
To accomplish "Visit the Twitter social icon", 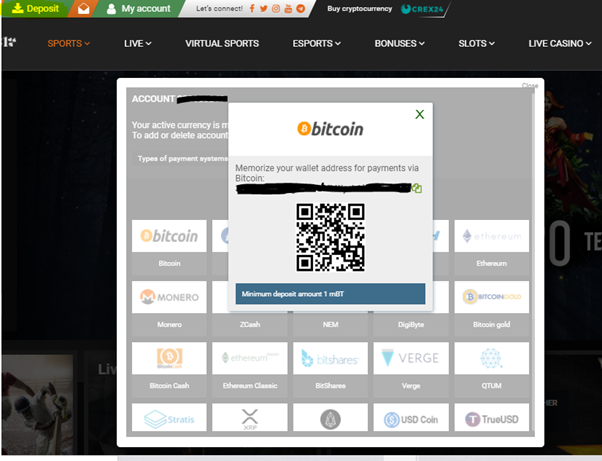I will click(x=264, y=8).
